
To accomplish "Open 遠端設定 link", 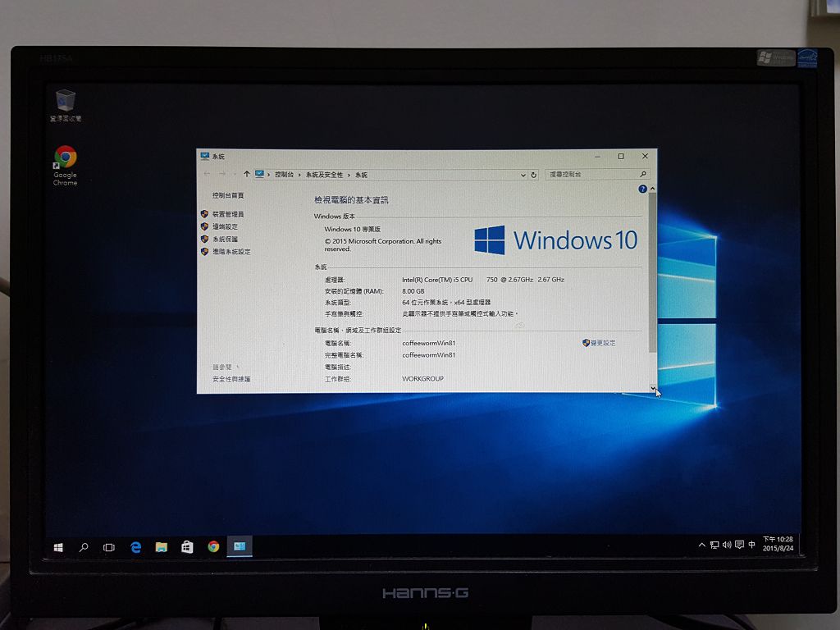I will (225, 226).
